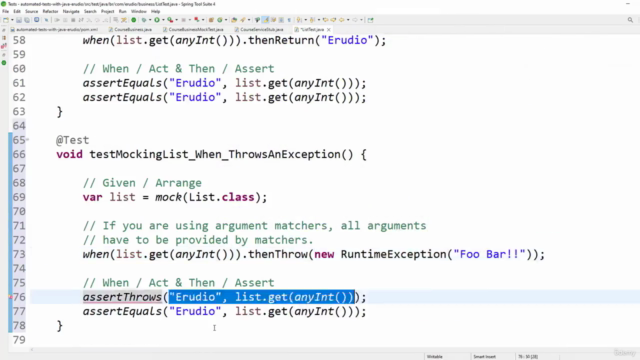Click the Debug bug toolbar icon
Image resolution: width=640 pixels, height=360 pixels.
pyautogui.click(x=144, y=20)
